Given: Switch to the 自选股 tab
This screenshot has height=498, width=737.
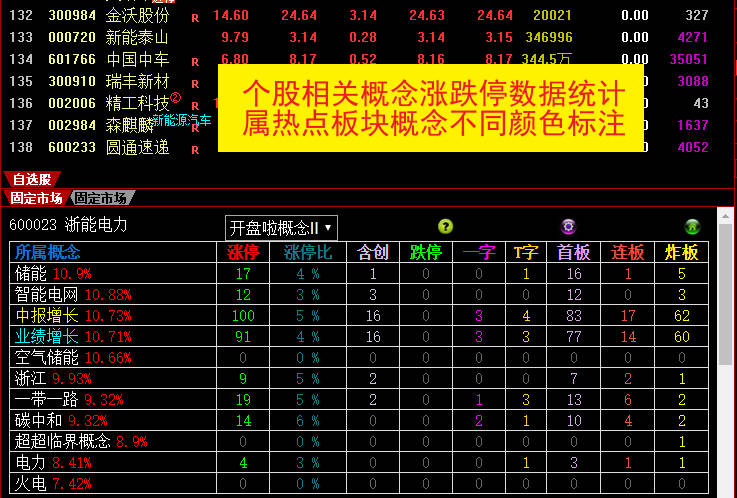Looking at the screenshot, I should [x=31, y=180].
